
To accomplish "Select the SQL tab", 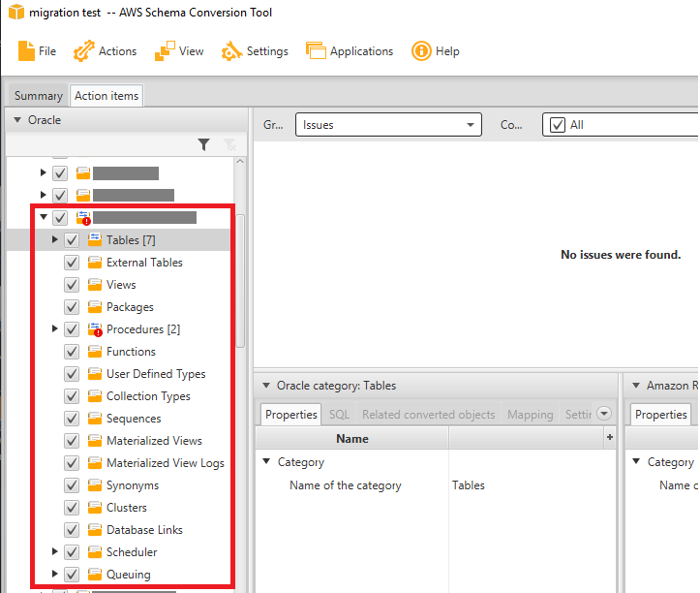I will (x=339, y=415).
